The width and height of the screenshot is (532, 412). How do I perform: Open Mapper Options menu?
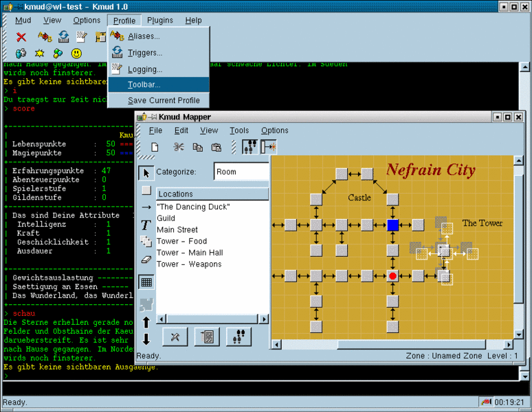(274, 130)
